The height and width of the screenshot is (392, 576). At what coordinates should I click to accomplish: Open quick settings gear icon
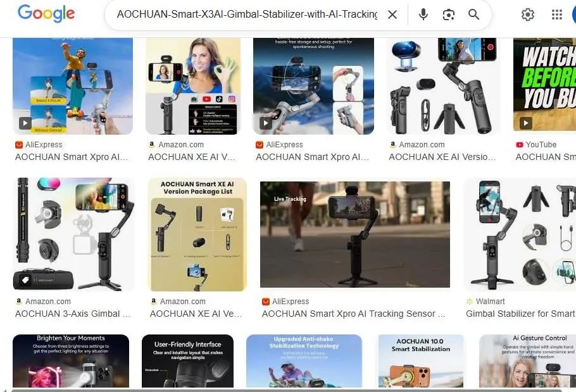[x=527, y=15]
